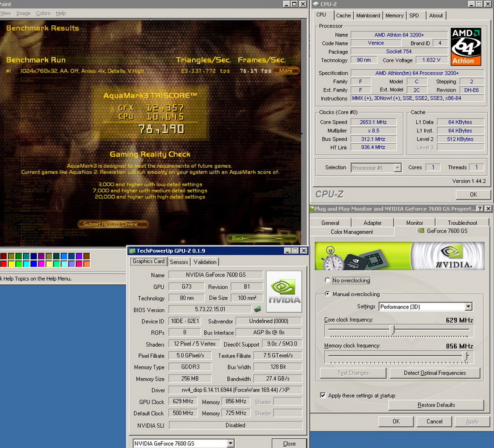This screenshot has height=448, width=494.
Task: Click the Apply button in the GeForce properties dialog
Action: (472, 421)
